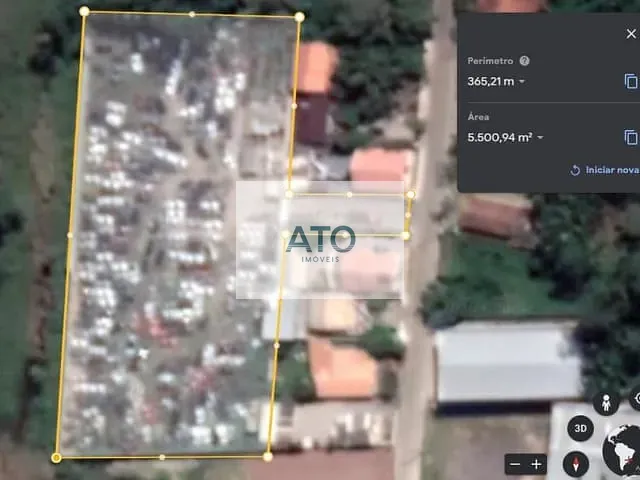Viewport: 640px width, 480px height.
Task: Open the area unit dropdown arrow
Action: pos(540,138)
